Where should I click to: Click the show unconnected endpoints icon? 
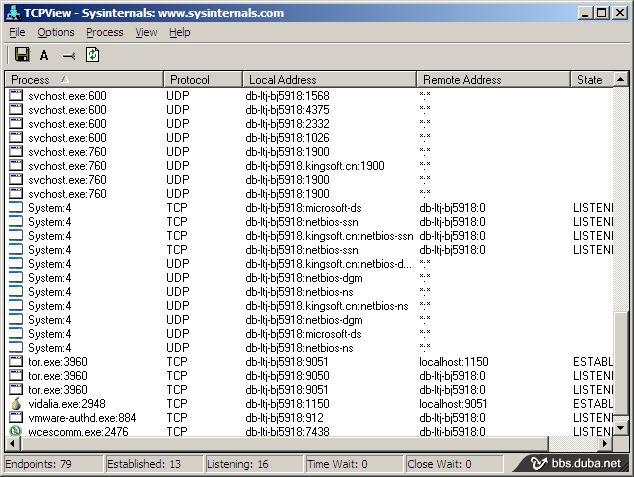click(x=68, y=55)
